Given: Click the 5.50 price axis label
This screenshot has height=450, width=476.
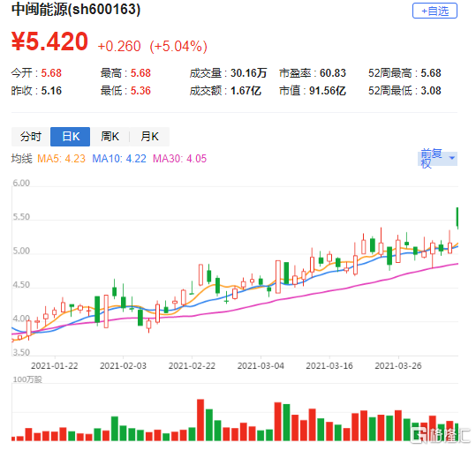Looking at the screenshot, I should coord(21,217).
